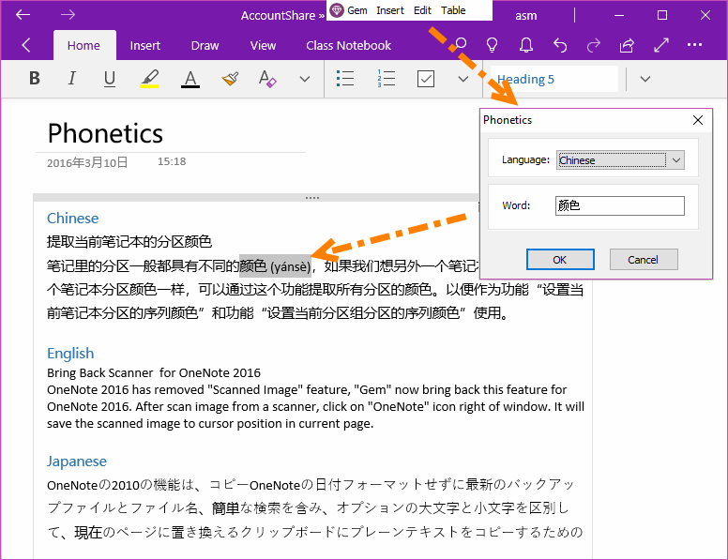
Task: Minimize the OneNote window
Action: [x=619, y=15]
